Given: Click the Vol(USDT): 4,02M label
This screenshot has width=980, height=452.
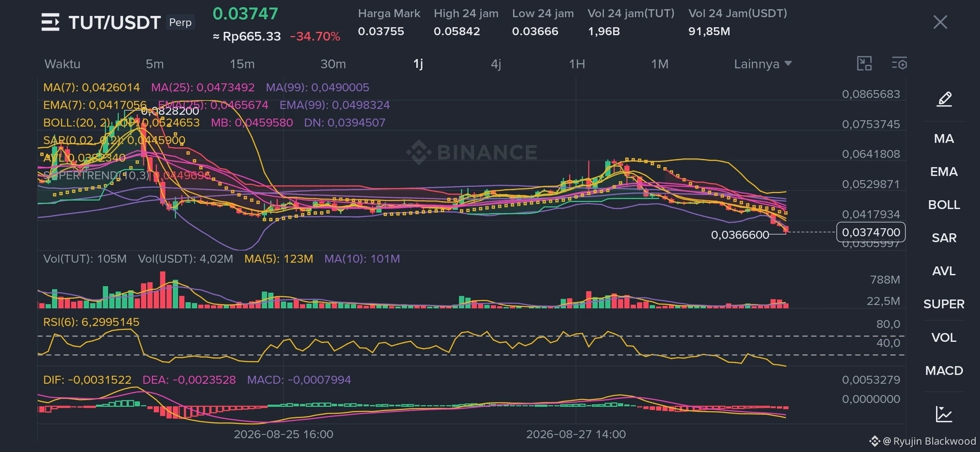Looking at the screenshot, I should [x=186, y=259].
